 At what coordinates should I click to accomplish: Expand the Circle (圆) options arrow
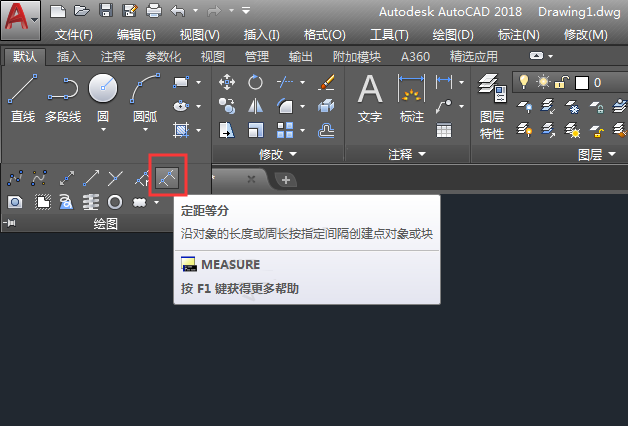pyautogui.click(x=103, y=130)
